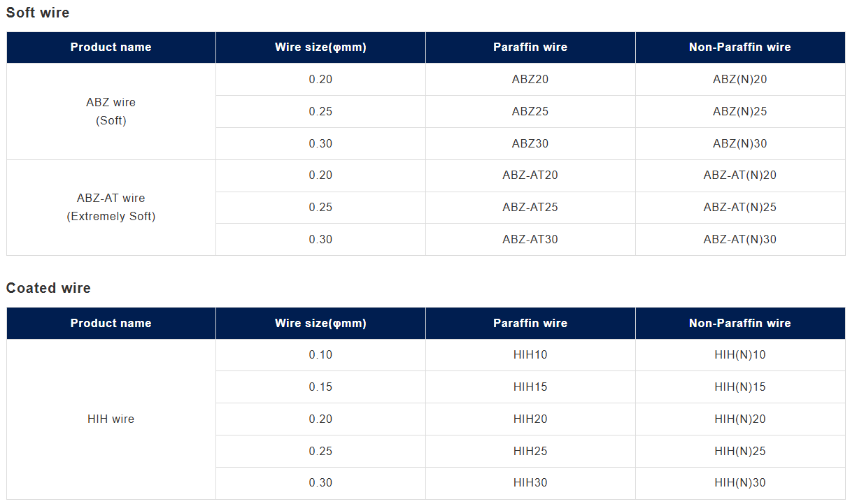
Task: Select the ABZ-AT(N)20 cell
Action: (x=739, y=175)
